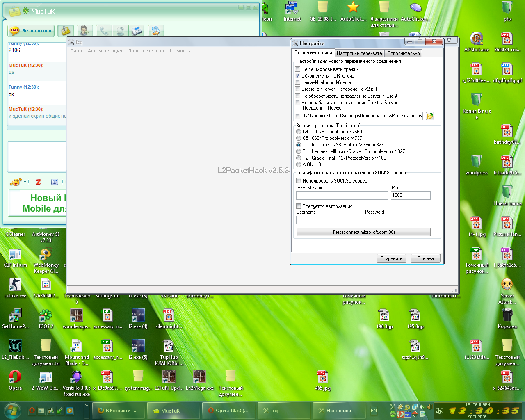Open the Автоматизация menu
This screenshot has width=525, height=420.
pos(105,51)
